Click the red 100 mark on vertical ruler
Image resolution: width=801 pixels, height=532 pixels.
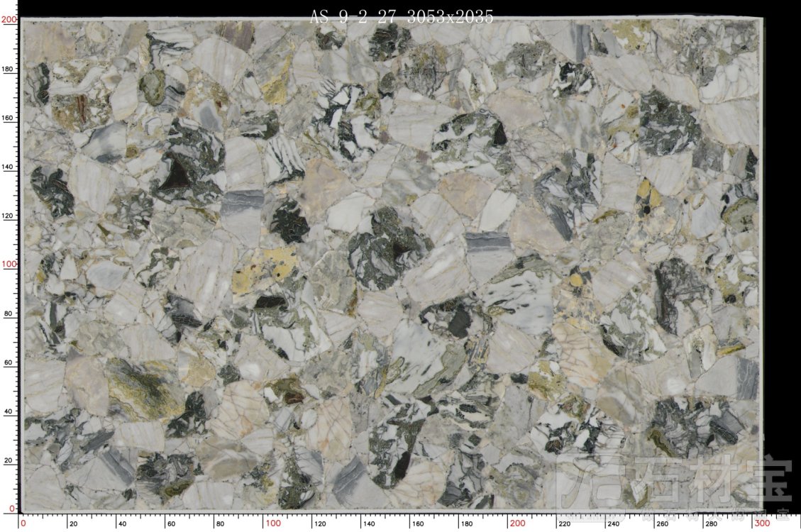(9, 264)
